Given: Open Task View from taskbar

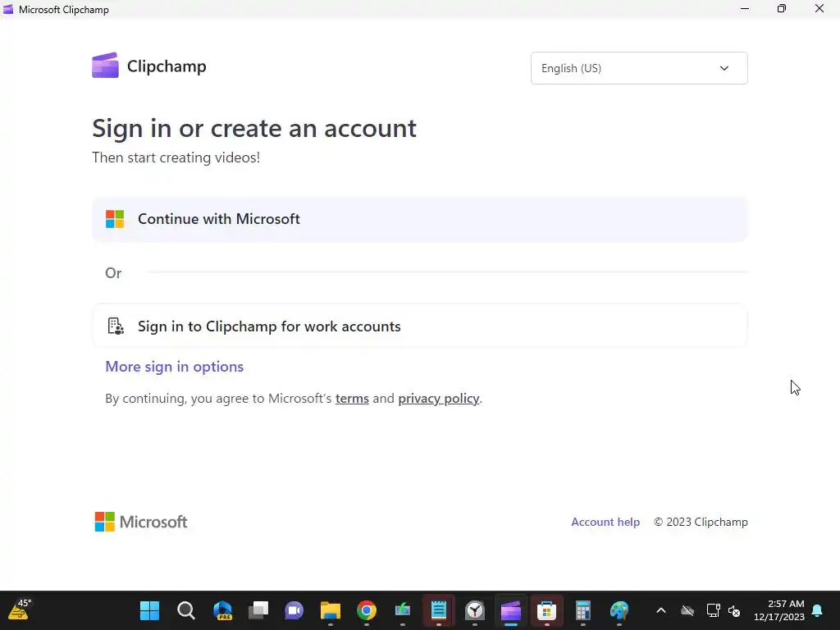Looking at the screenshot, I should (x=258, y=610).
